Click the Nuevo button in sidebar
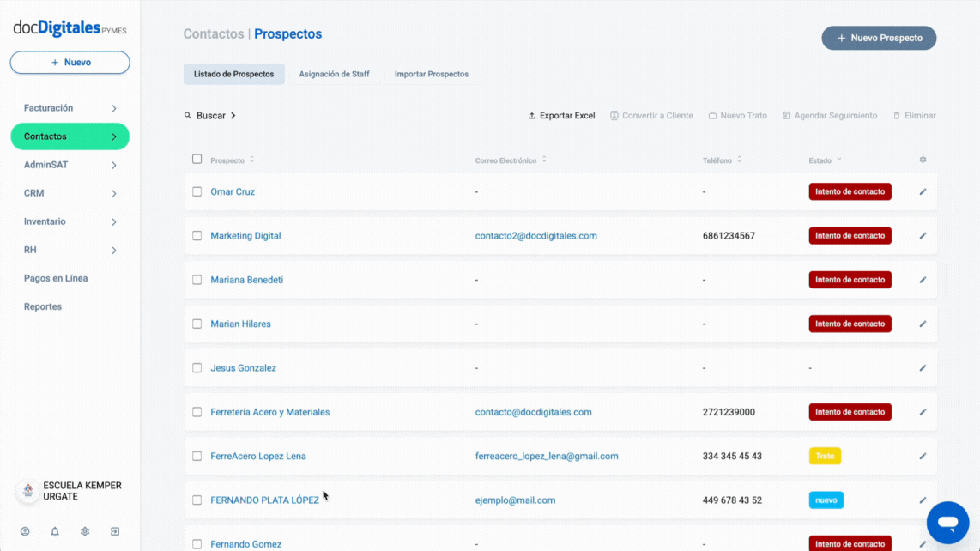The height and width of the screenshot is (551, 980). [70, 63]
